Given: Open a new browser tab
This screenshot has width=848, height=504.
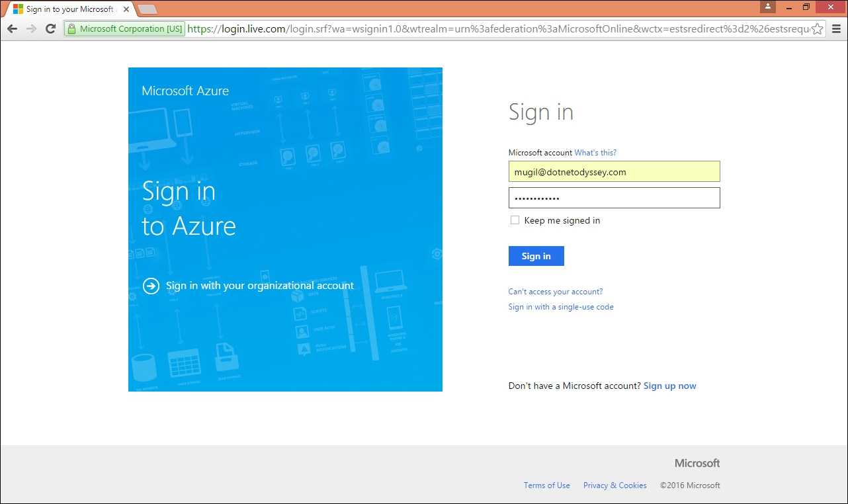Looking at the screenshot, I should tap(148, 9).
